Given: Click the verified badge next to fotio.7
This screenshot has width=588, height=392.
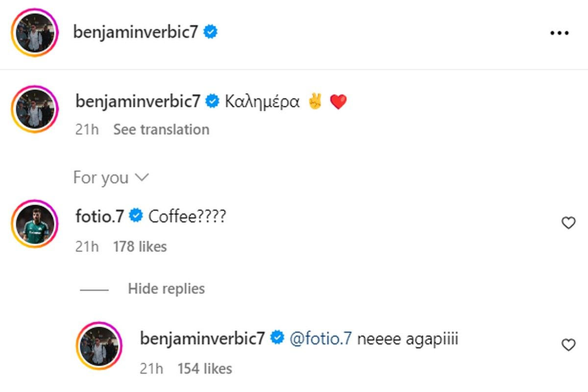Looking at the screenshot, I should [136, 216].
